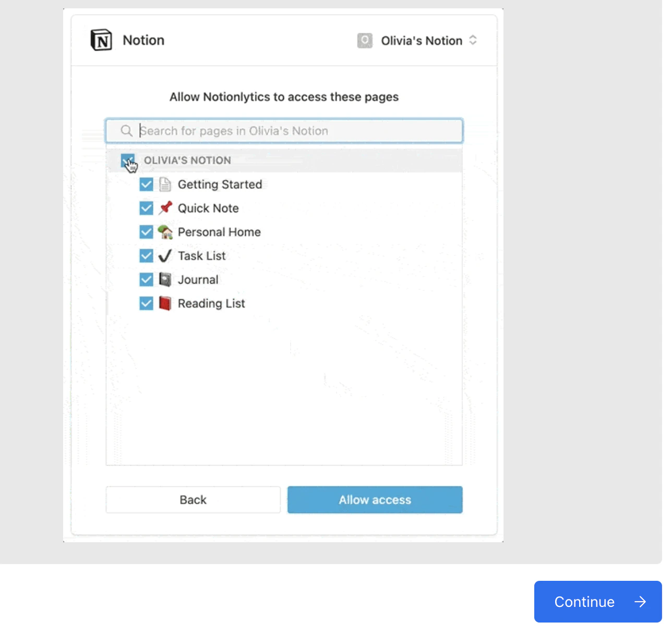Screen dimensions: 672x634
Task: Uncheck the Journal checkbox
Action: point(146,279)
